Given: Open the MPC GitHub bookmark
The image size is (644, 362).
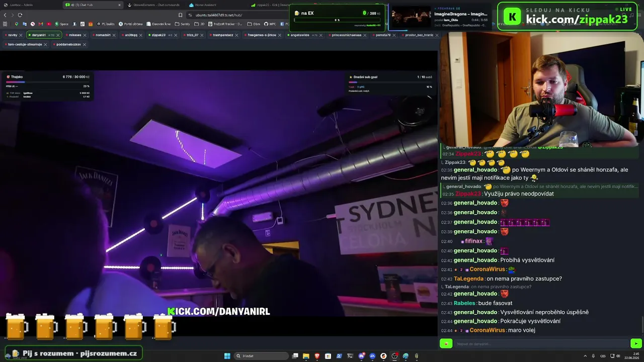Looking at the screenshot, I should tap(270, 24).
